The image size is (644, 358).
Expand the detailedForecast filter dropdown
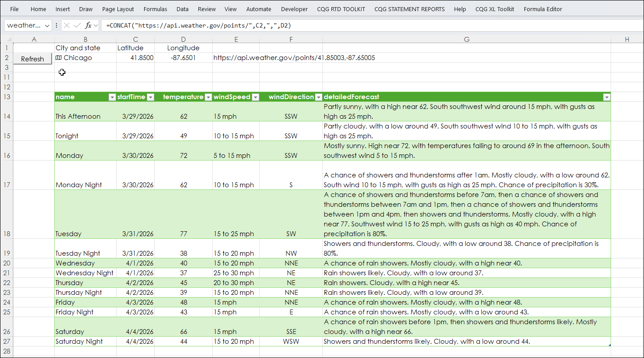click(x=606, y=97)
